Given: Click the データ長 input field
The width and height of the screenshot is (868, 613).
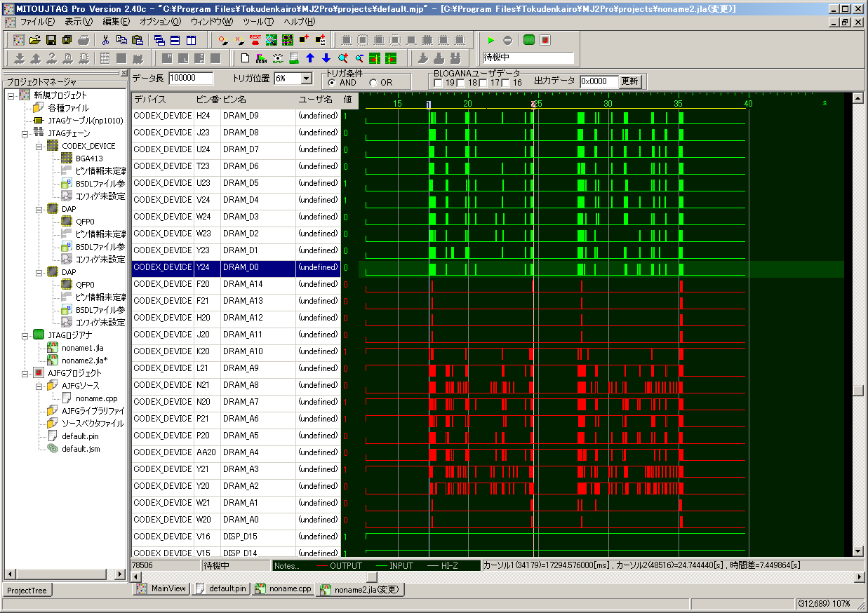Looking at the screenshot, I should pos(191,79).
